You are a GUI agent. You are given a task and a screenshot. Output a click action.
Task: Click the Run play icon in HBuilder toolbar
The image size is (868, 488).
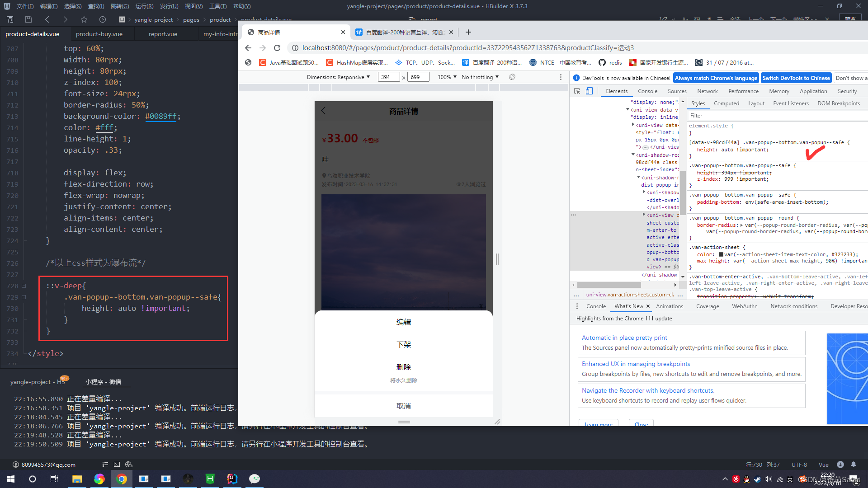tap(103, 19)
